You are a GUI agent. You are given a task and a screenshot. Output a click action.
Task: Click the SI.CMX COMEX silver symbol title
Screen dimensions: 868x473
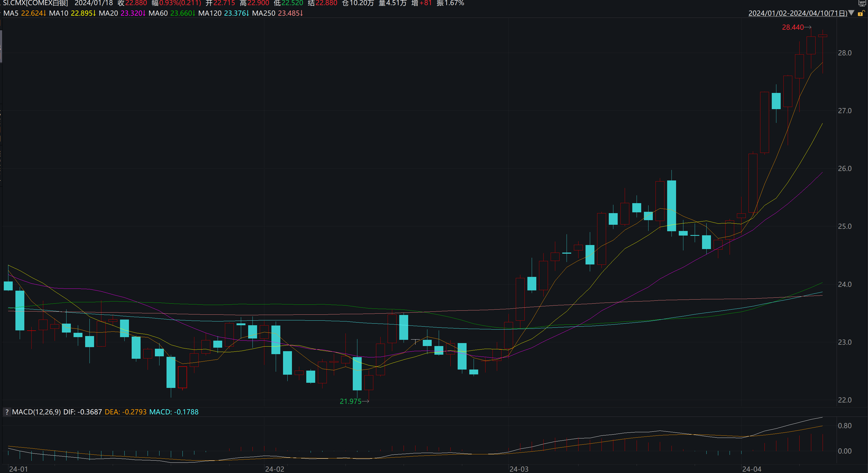pyautogui.click(x=35, y=3)
